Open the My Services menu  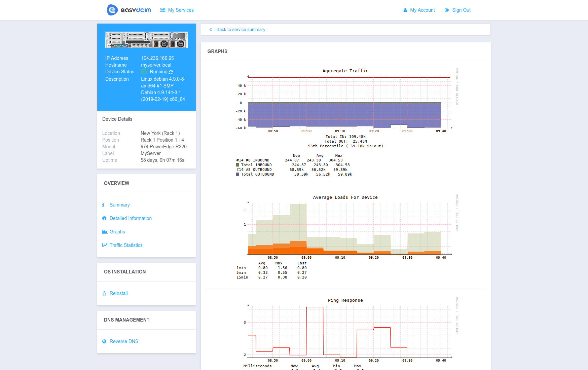pos(181,10)
